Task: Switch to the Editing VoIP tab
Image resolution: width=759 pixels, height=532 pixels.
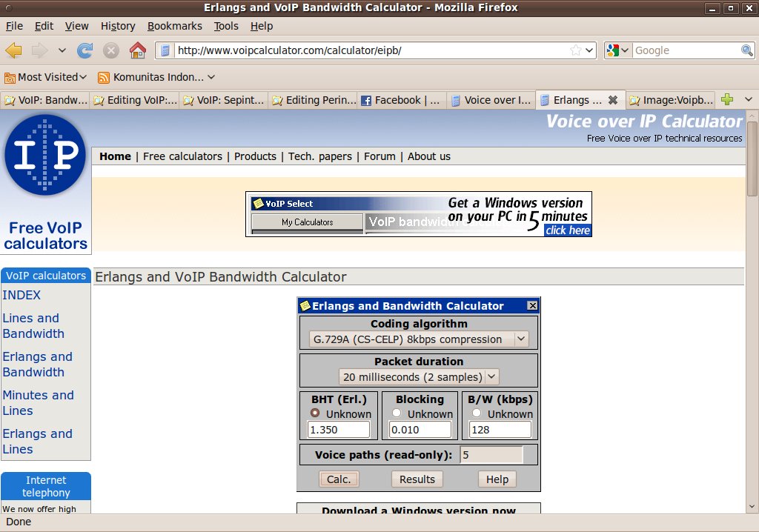Action: 135,100
